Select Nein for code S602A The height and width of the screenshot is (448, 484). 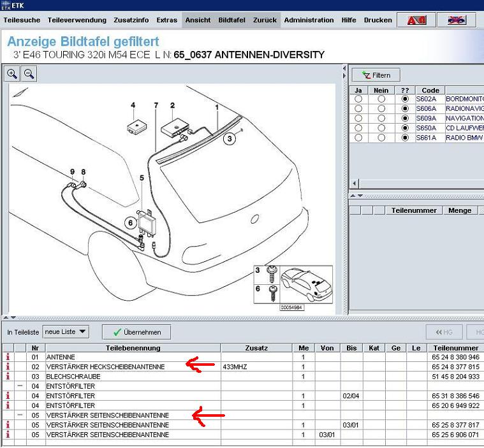coord(381,99)
